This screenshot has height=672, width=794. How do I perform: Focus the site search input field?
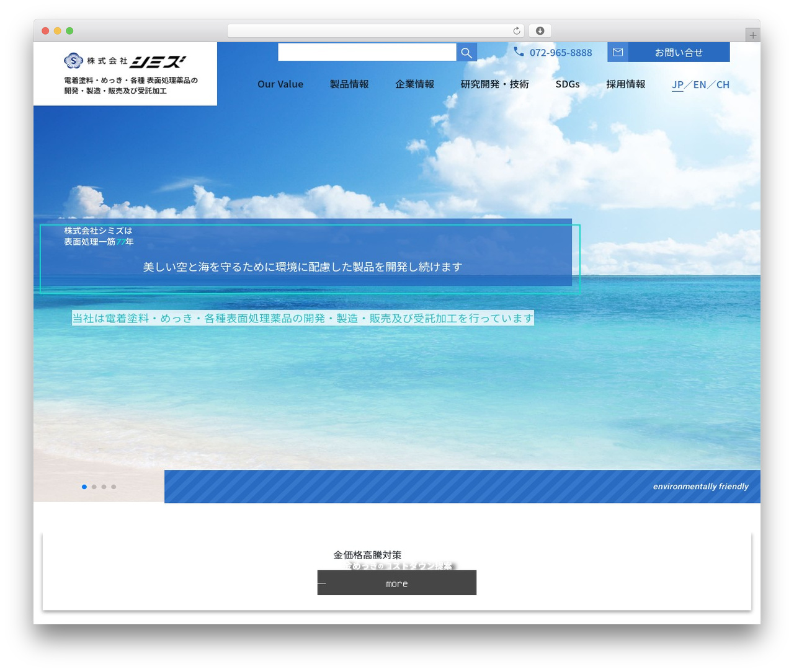click(x=367, y=53)
